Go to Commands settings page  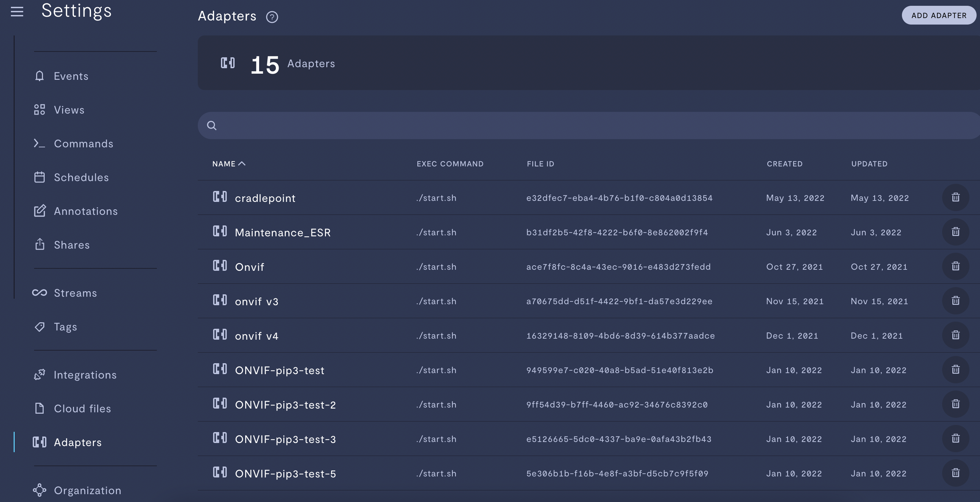83,144
